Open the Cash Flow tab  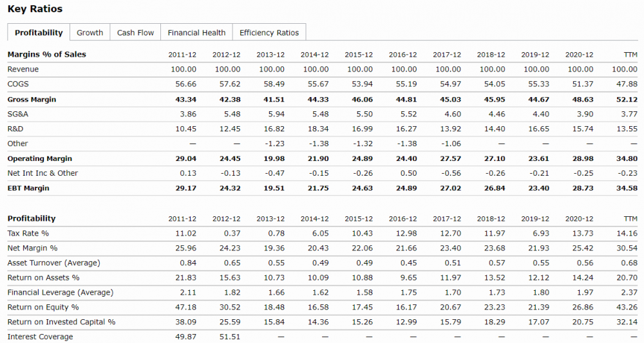(135, 32)
